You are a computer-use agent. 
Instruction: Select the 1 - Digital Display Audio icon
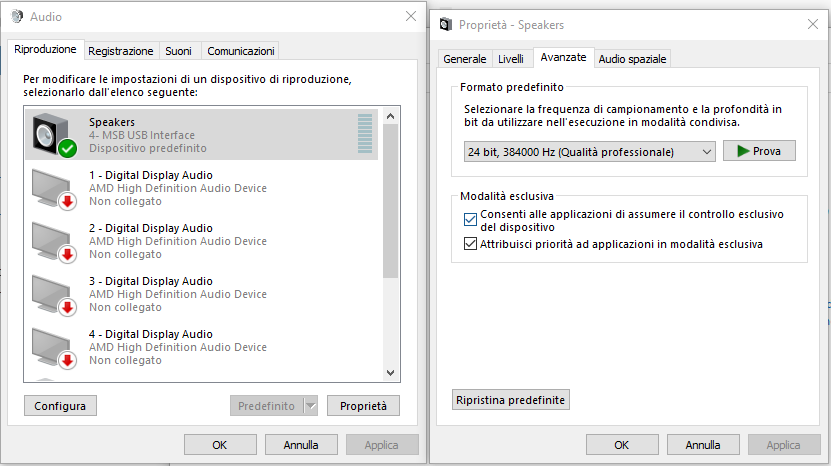[54, 188]
